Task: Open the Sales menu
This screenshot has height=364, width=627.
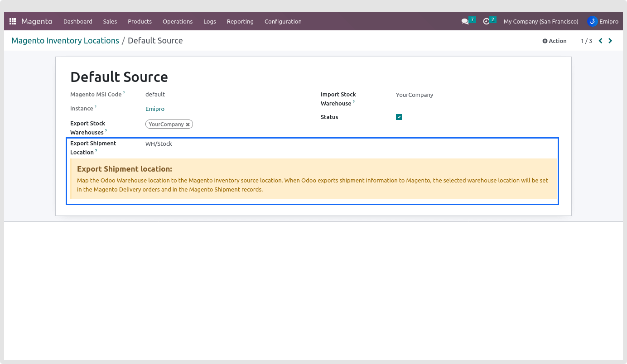Action: (x=110, y=21)
